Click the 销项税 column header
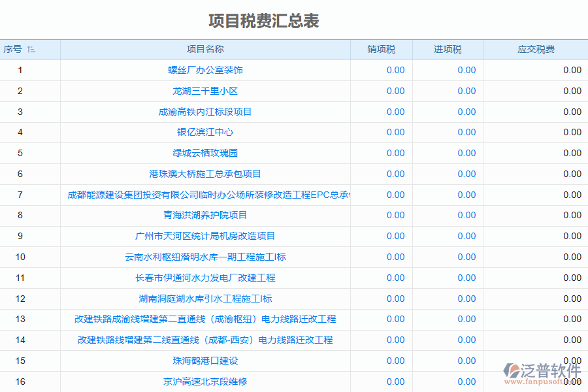 (x=382, y=49)
